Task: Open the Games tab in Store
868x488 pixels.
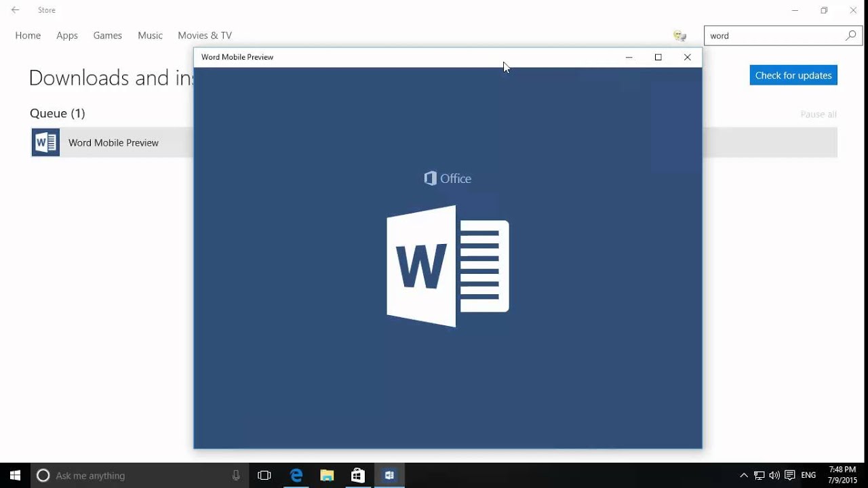Action: 108,35
